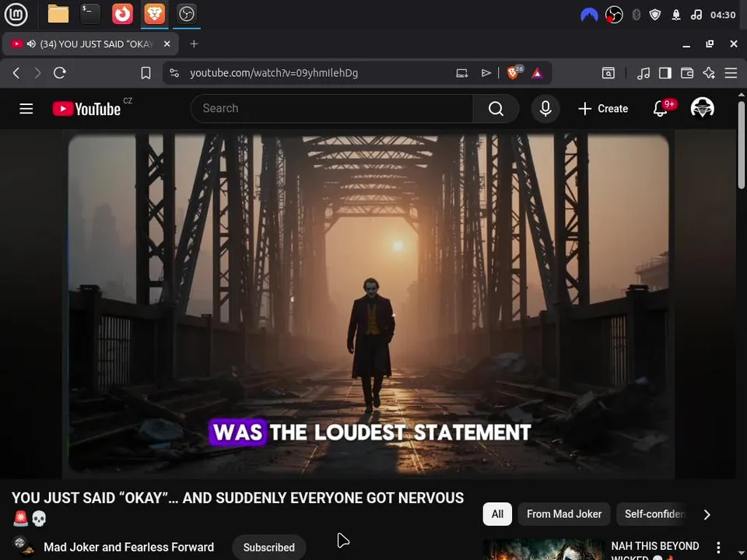Open the Brave main hamburger menu
The height and width of the screenshot is (560, 747).
point(731,73)
